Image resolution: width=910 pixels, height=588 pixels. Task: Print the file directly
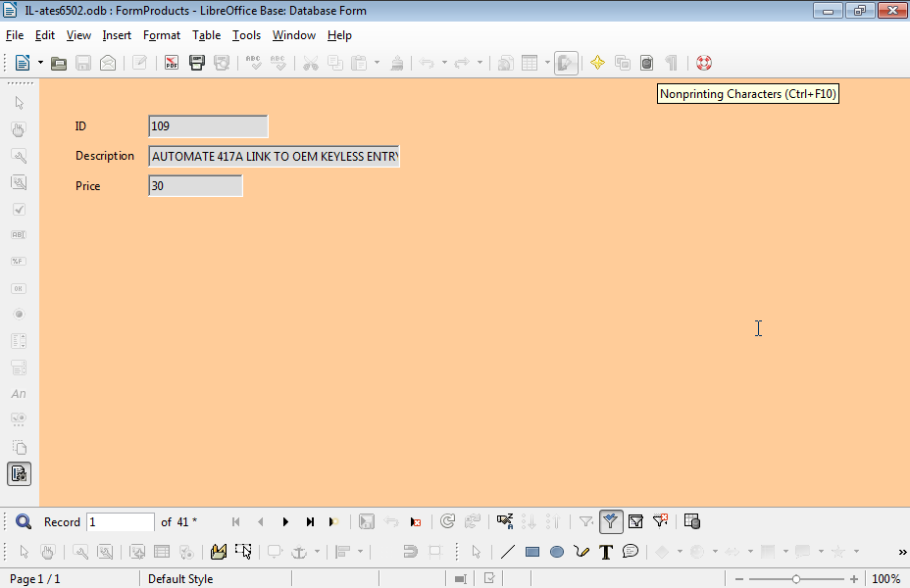click(197, 63)
